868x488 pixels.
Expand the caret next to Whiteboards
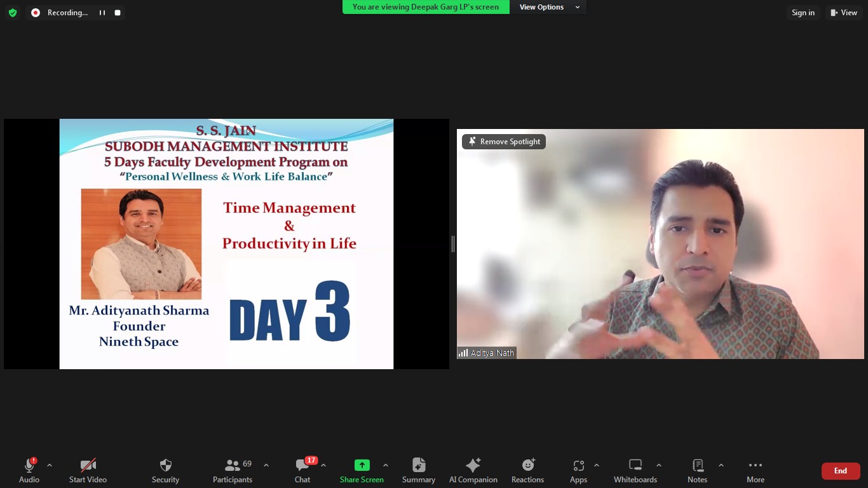[659, 466]
